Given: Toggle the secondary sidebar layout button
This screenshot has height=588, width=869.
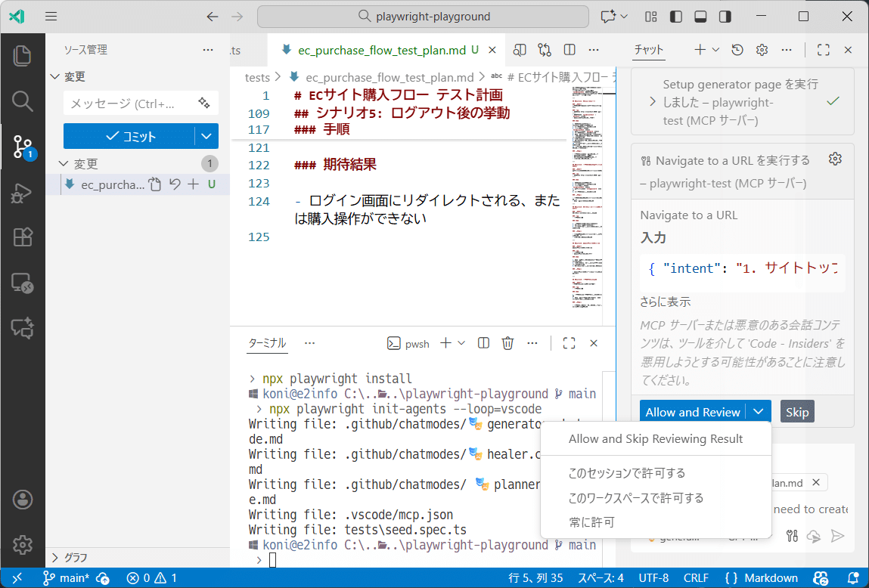Looking at the screenshot, I should 725,17.
